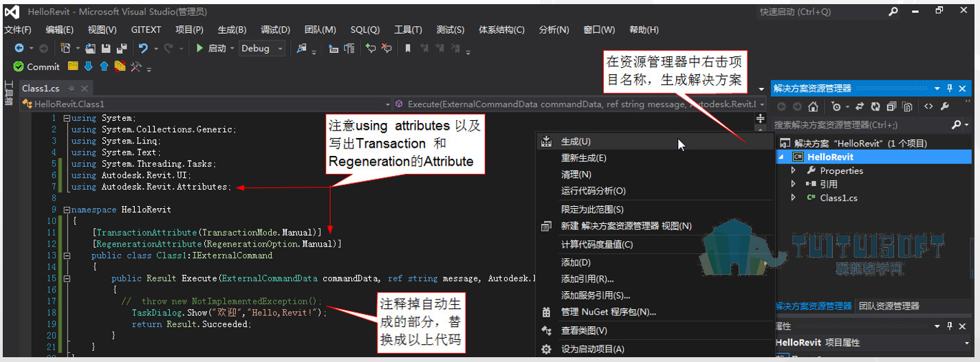
Task: Toggle the Show All Files icon
Action: pyautogui.click(x=907, y=106)
